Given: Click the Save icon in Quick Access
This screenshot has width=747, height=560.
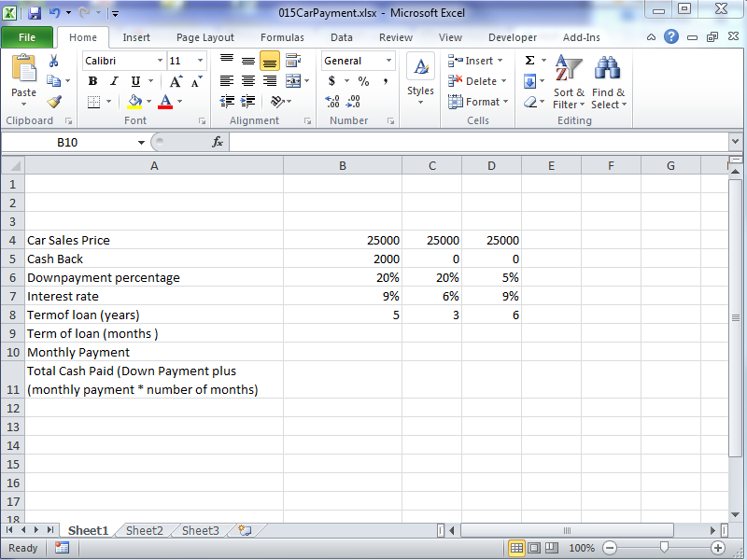Looking at the screenshot, I should (35, 13).
